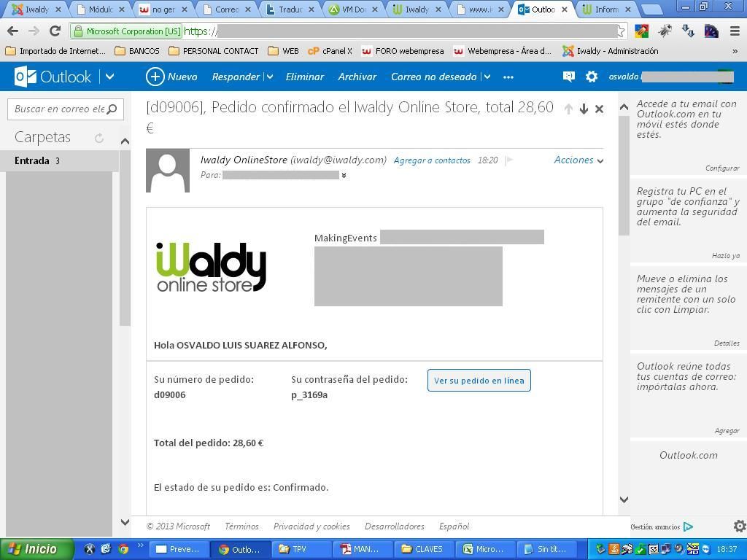The height and width of the screenshot is (560, 747).
Task: Click Detalles link in sidebar
Action: pos(727,343)
